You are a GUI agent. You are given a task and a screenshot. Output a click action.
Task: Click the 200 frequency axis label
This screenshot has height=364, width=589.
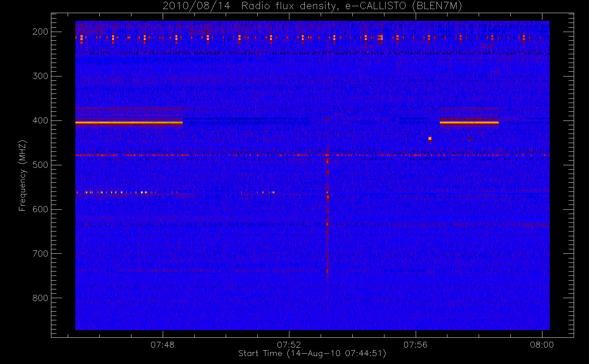[x=40, y=32]
